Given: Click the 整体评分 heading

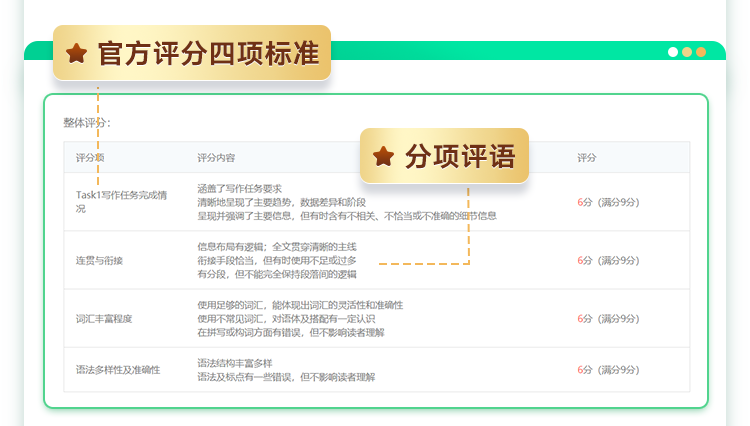Looking at the screenshot, I should [87, 123].
